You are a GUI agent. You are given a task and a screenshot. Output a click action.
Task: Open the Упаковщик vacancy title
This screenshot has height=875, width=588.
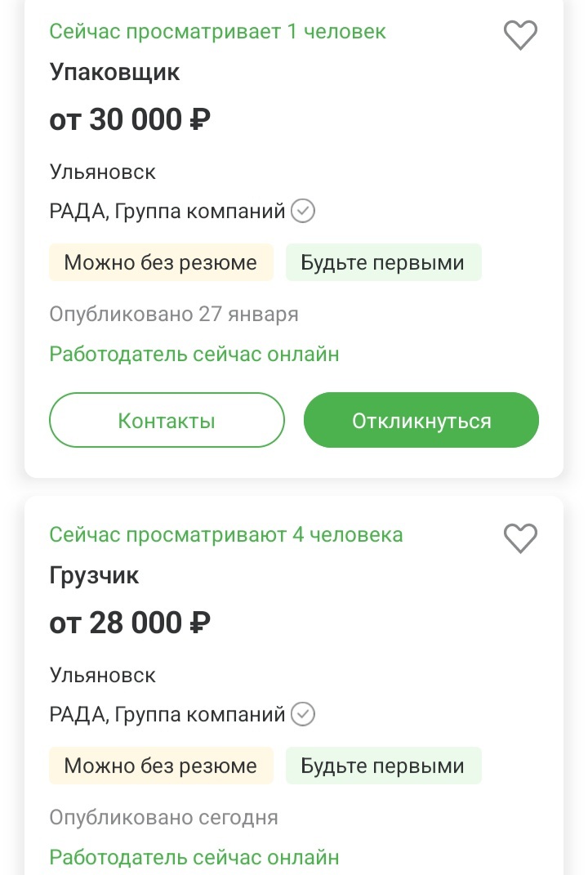point(114,73)
